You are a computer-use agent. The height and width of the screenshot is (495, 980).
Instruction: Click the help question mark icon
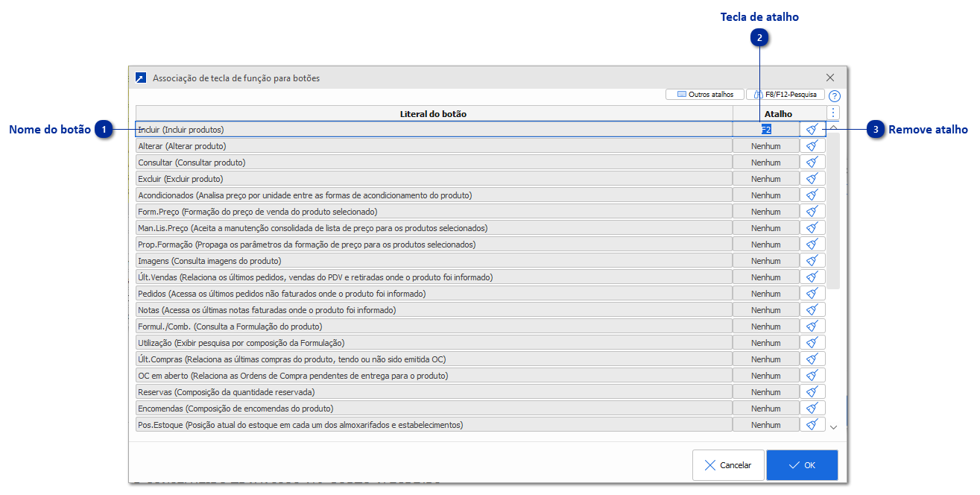[834, 96]
